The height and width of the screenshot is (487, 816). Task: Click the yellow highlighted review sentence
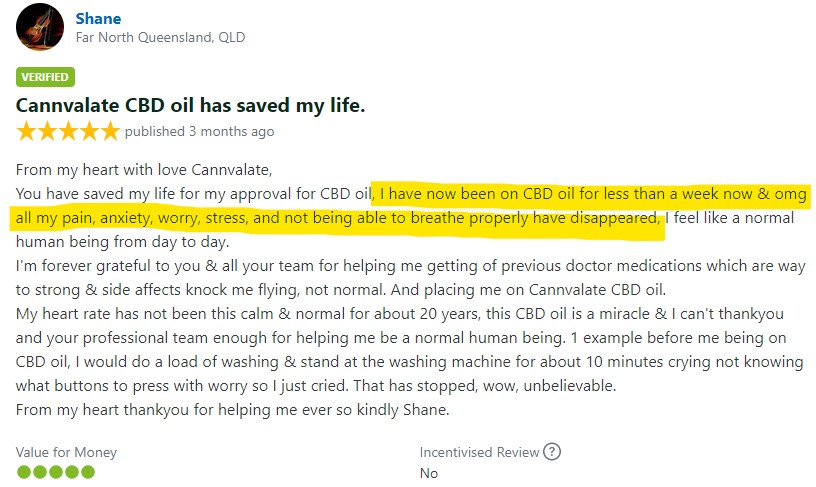(411, 206)
